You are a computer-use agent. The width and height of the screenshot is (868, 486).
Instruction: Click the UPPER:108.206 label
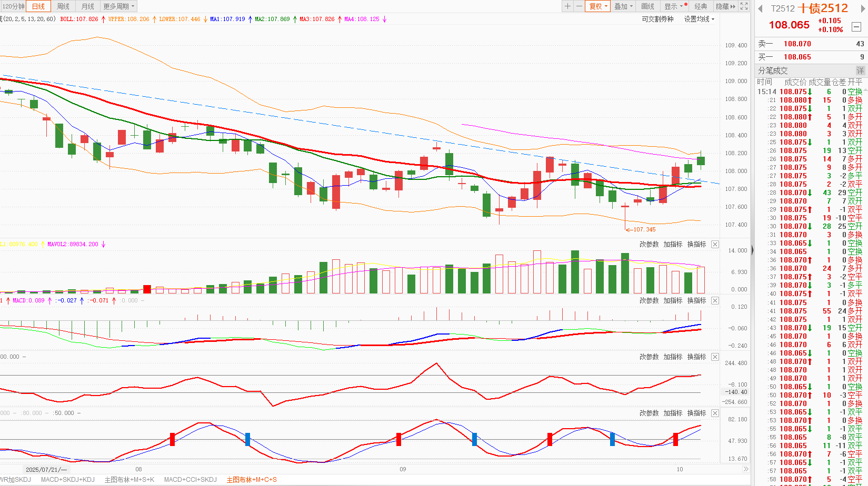(x=128, y=19)
